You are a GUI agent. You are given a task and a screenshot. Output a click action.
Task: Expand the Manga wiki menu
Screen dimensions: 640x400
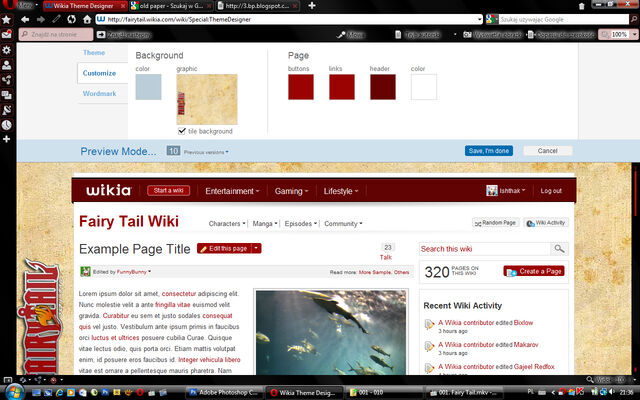click(x=265, y=224)
